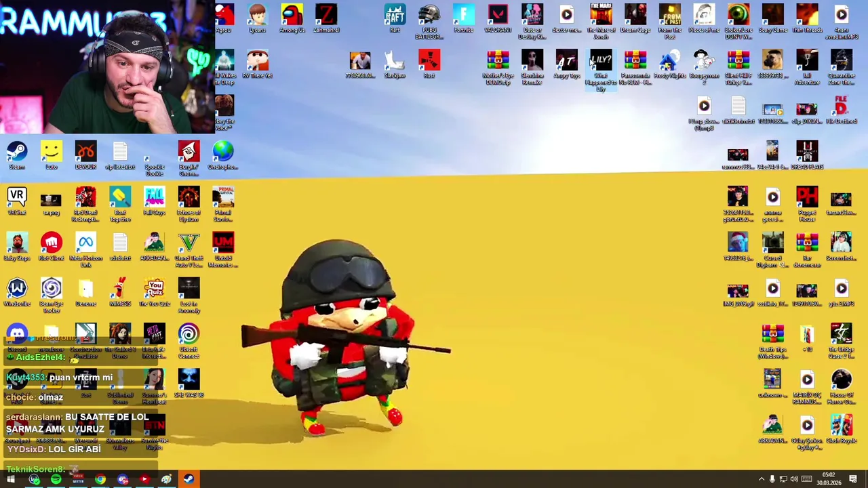The width and height of the screenshot is (868, 488).
Task: Launch the Boat Together game
Action: pyautogui.click(x=120, y=205)
